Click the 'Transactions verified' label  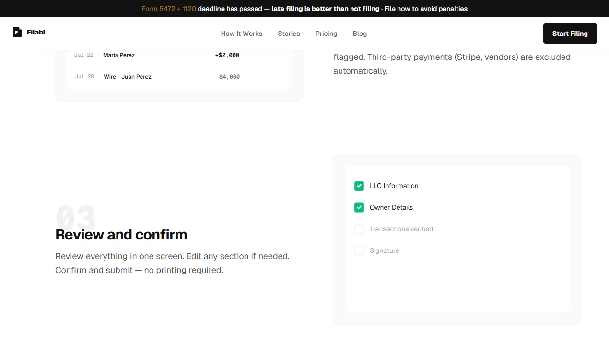(x=401, y=229)
